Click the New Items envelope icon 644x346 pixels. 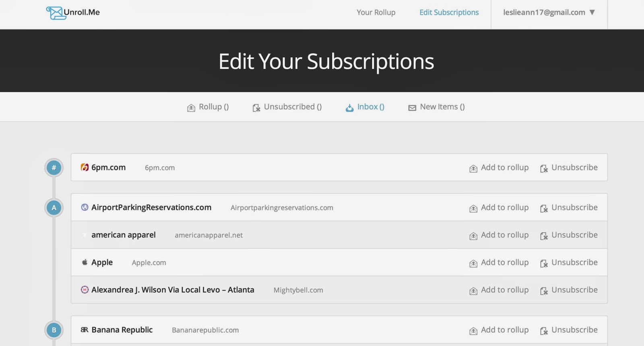tap(412, 108)
